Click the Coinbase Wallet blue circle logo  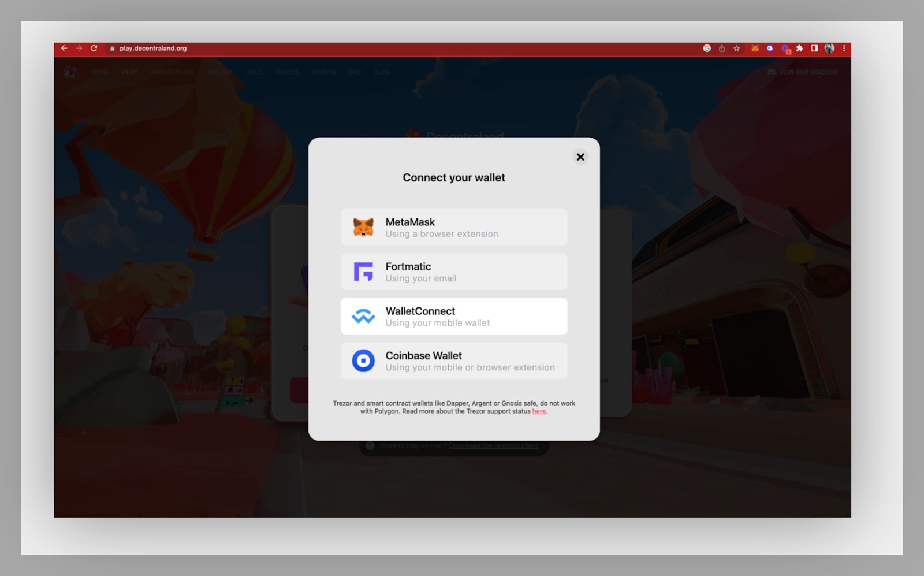coord(363,361)
